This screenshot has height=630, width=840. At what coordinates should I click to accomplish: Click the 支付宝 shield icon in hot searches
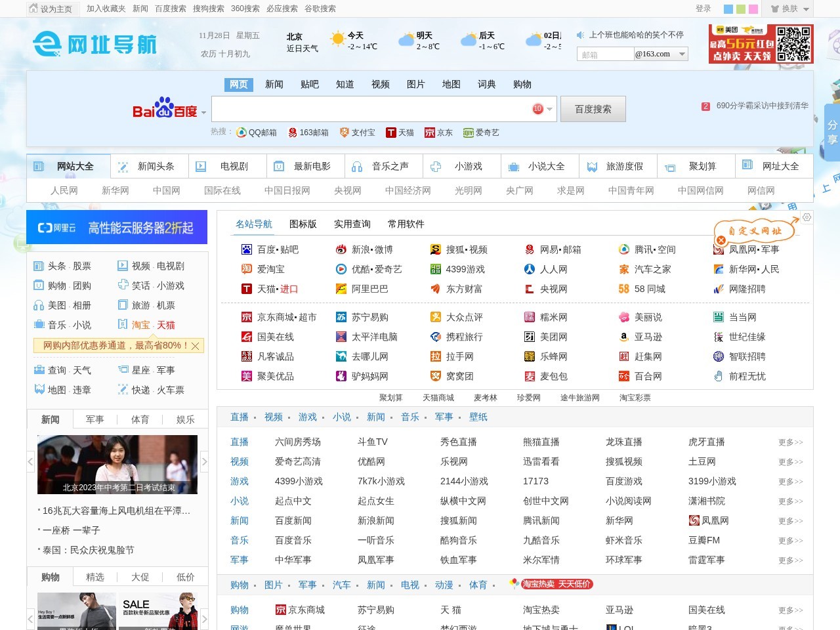pyautogui.click(x=343, y=132)
